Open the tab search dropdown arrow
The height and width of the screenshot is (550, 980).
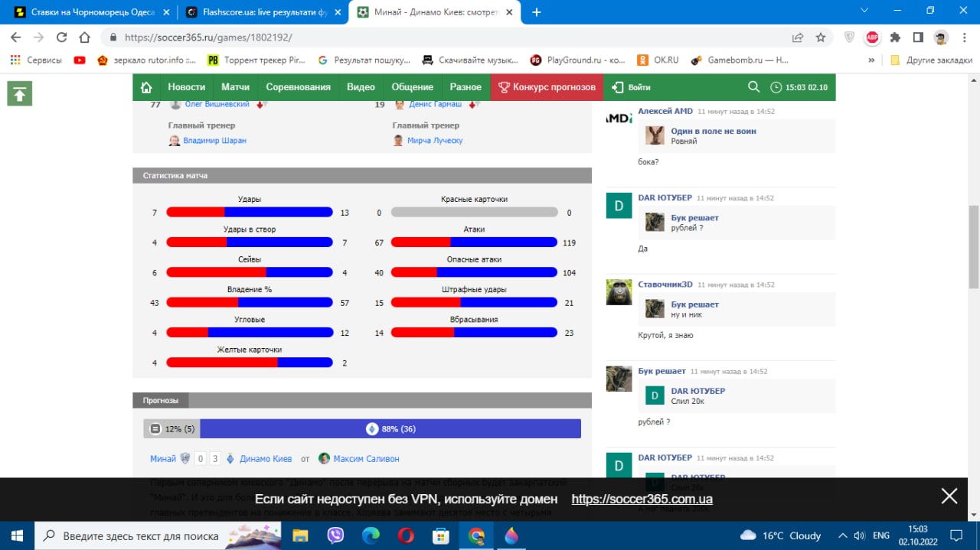tap(864, 11)
